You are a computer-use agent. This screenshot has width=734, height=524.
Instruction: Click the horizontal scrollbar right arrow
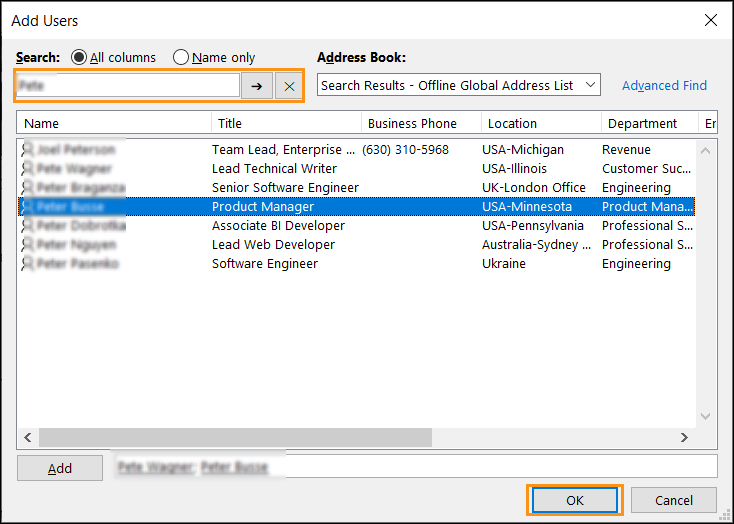click(684, 437)
